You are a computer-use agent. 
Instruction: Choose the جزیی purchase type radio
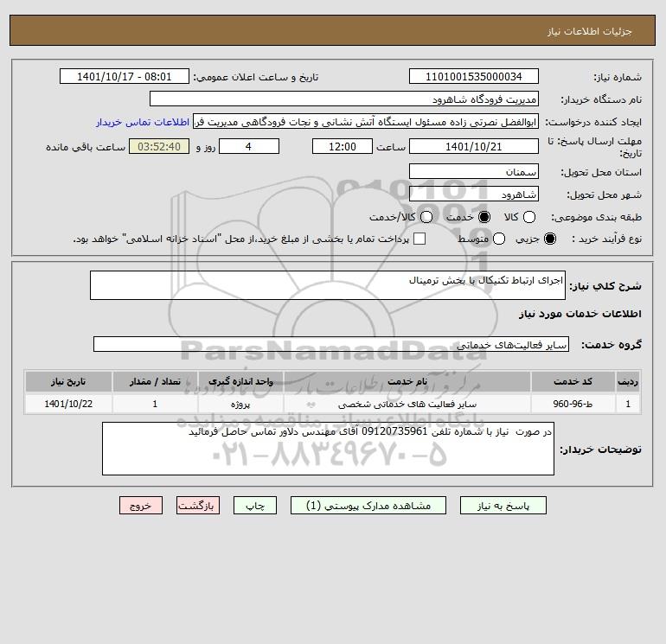(x=549, y=239)
